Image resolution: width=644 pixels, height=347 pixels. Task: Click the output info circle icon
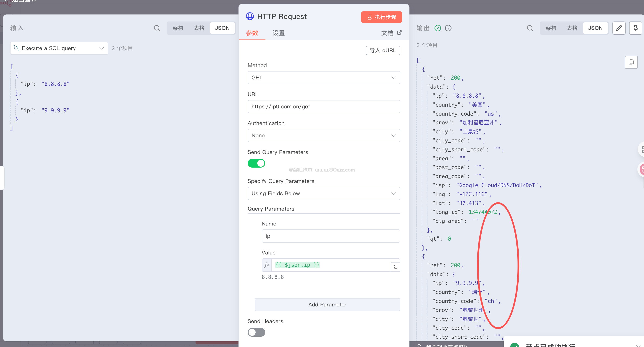click(x=448, y=28)
